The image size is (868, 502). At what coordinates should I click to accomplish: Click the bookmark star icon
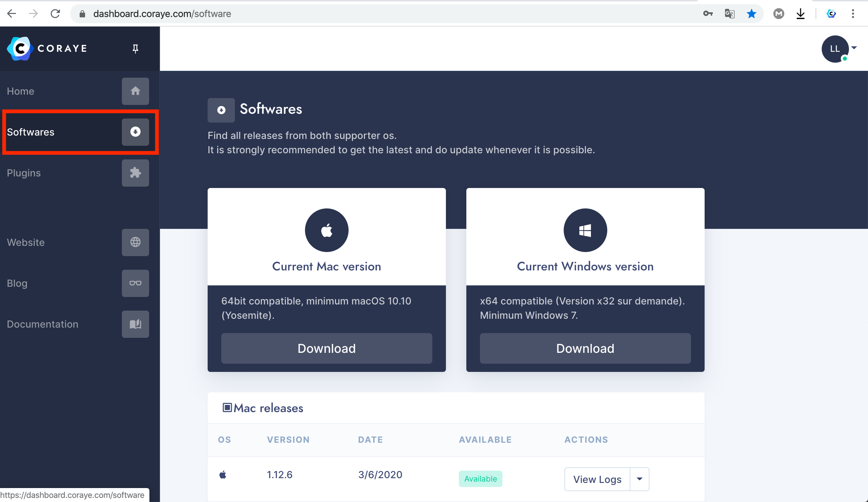click(751, 14)
